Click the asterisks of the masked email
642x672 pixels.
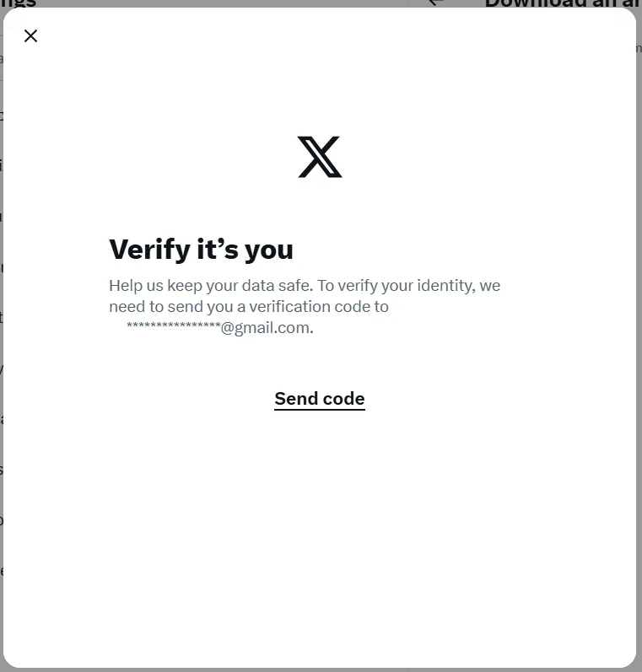click(x=174, y=326)
